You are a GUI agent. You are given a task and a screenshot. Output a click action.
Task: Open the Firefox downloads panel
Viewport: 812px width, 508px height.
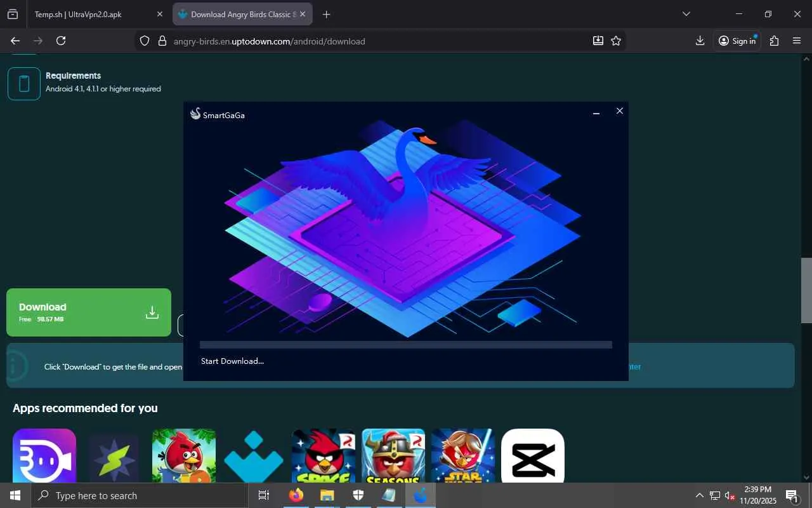(700, 41)
